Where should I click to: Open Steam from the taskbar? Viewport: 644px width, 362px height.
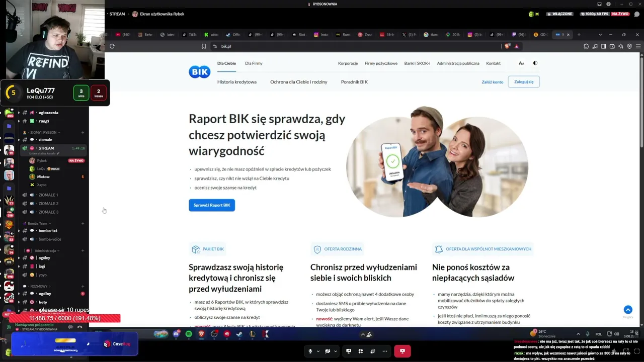tap(239, 334)
